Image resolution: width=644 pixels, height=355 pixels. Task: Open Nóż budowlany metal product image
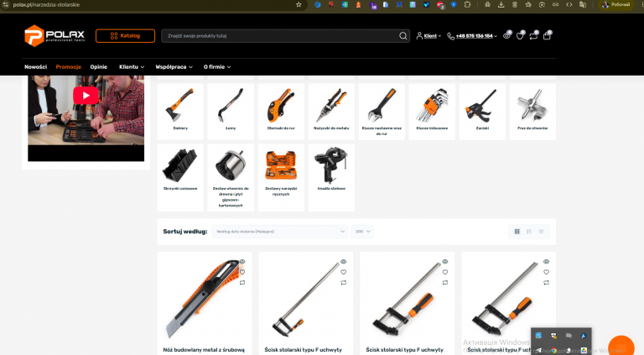click(202, 299)
